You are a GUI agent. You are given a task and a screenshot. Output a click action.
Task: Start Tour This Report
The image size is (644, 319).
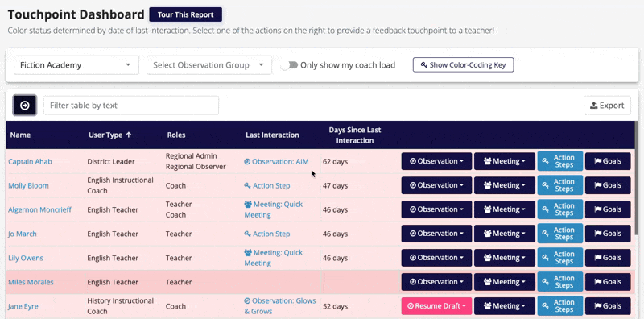[186, 14]
